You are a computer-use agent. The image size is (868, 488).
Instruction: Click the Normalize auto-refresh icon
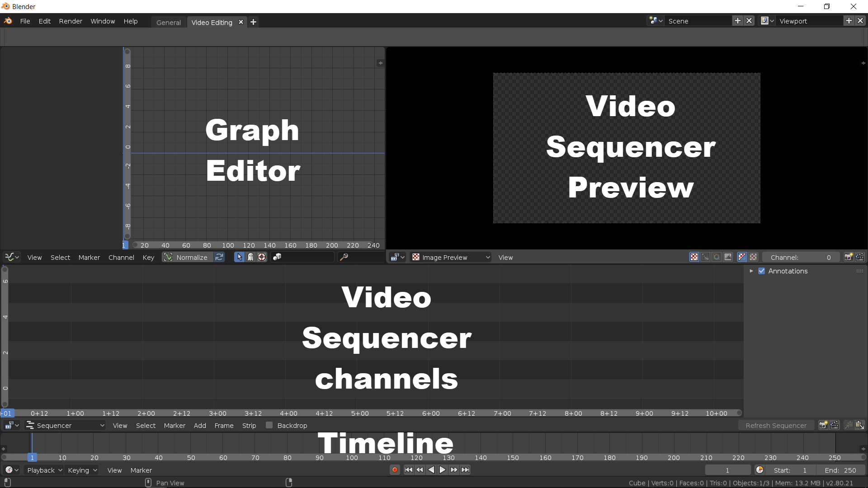click(219, 257)
